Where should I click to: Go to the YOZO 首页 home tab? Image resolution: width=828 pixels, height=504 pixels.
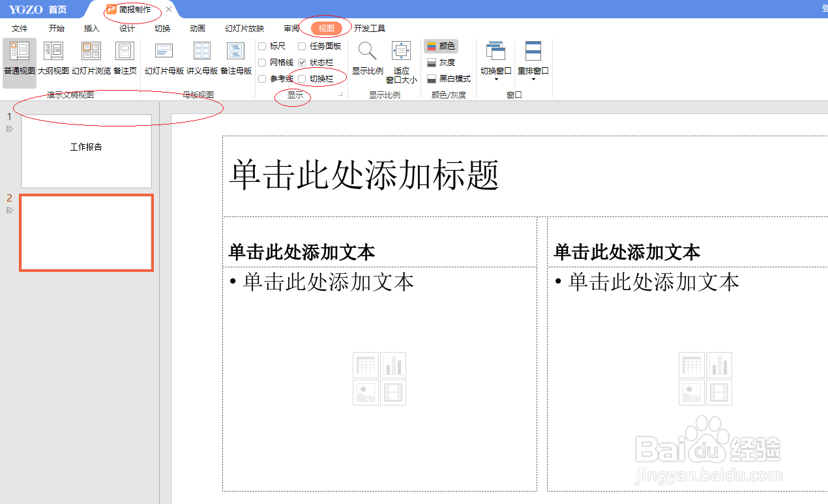pyautogui.click(x=38, y=9)
